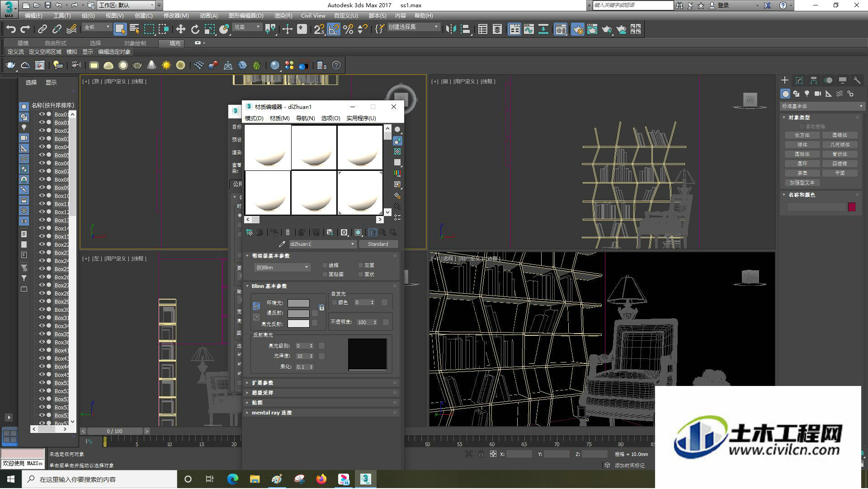Switch to the 建模 ribbon tab

(x=23, y=43)
